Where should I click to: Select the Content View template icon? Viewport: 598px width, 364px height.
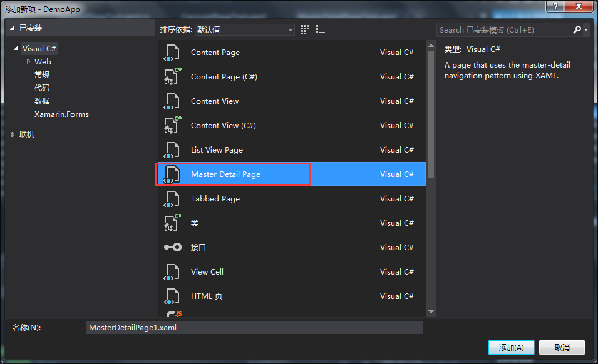(x=172, y=101)
